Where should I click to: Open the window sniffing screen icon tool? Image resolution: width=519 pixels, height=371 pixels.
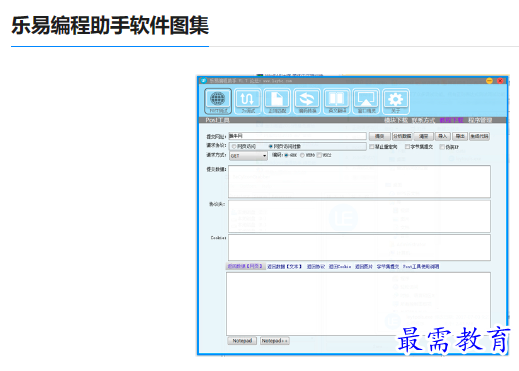[x=366, y=101]
